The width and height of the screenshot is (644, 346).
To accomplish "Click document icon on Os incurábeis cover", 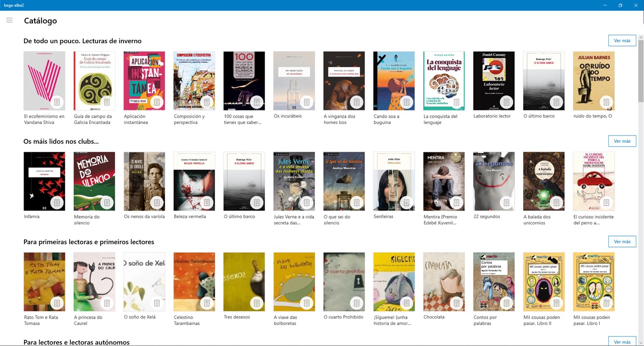I will point(306,102).
